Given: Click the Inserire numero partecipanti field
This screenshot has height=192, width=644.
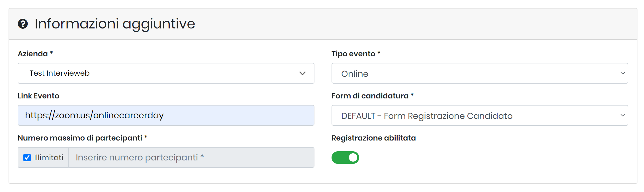Looking at the screenshot, I should (191, 158).
